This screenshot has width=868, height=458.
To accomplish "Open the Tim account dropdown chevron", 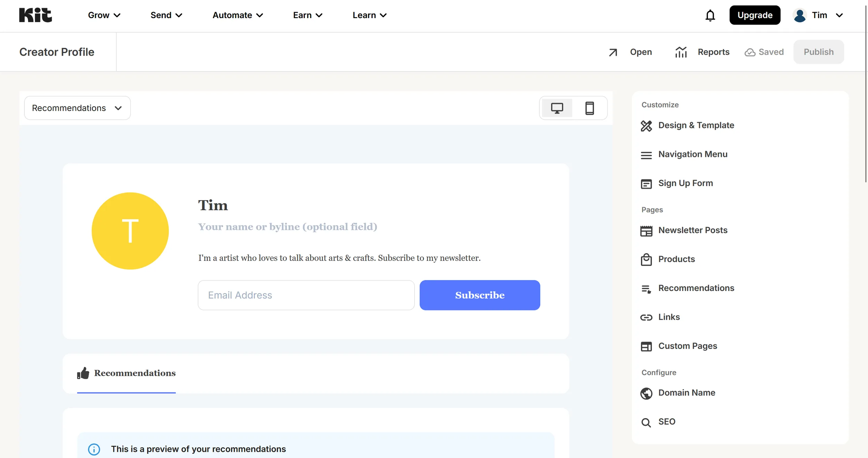I will point(839,15).
